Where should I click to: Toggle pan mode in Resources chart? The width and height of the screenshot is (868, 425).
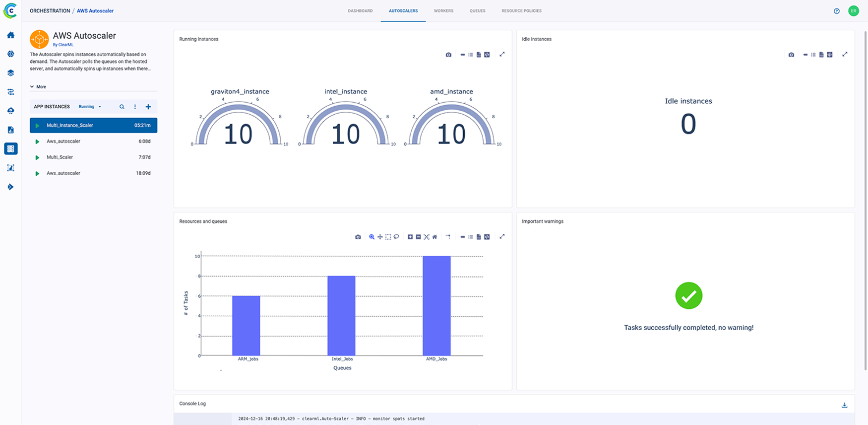pos(380,237)
